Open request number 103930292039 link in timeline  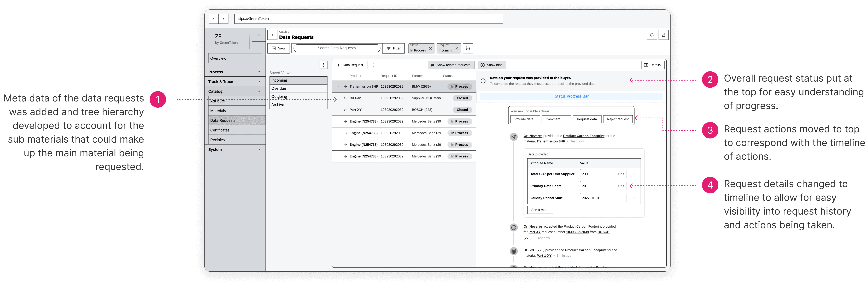tap(577, 232)
